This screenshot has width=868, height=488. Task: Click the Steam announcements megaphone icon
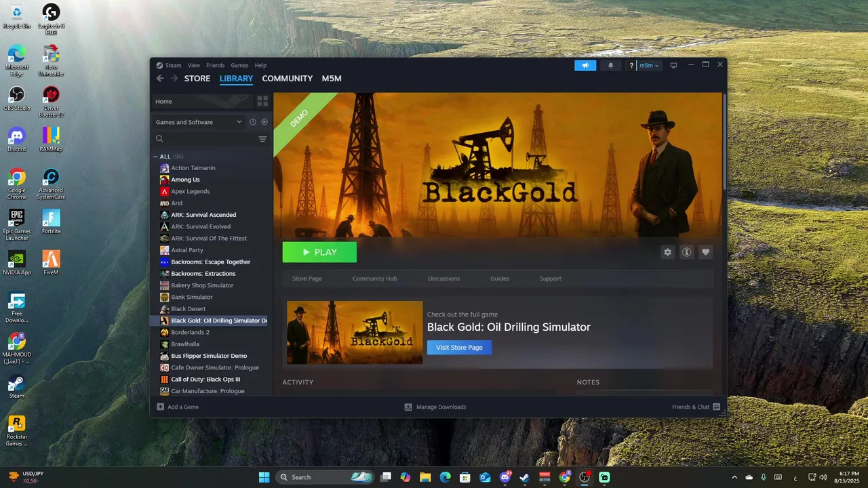[x=585, y=65]
